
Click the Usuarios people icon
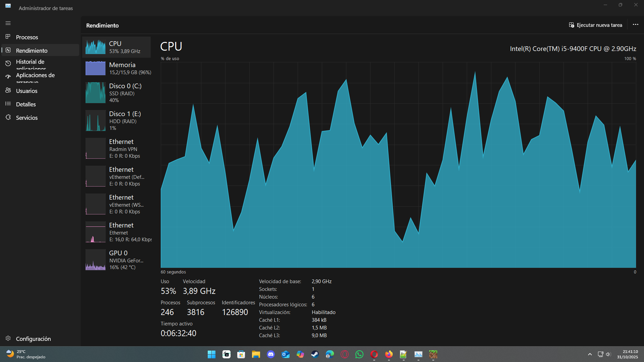(x=8, y=91)
